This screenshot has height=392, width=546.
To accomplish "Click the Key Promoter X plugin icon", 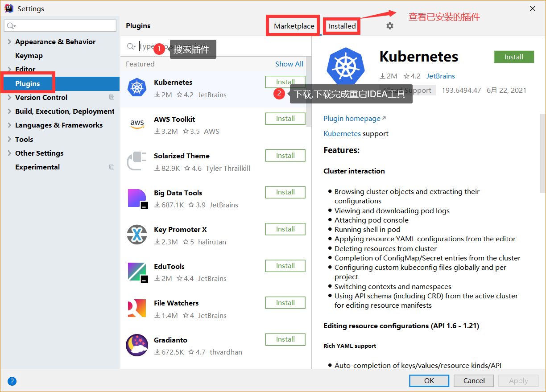I will point(137,235).
